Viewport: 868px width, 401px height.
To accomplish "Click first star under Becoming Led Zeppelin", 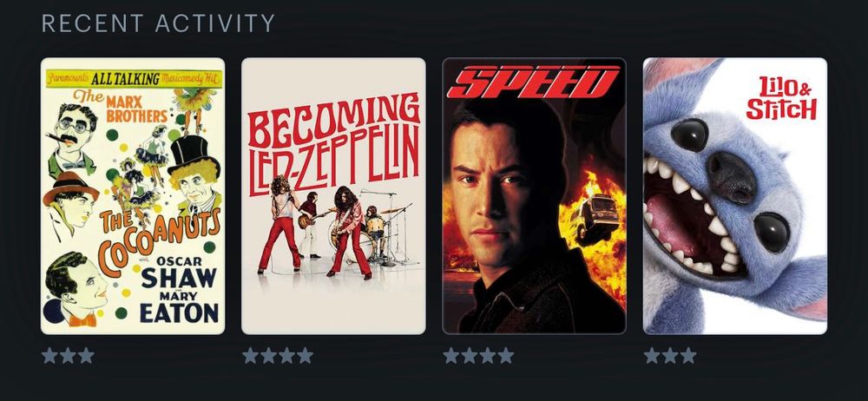I will [250, 356].
